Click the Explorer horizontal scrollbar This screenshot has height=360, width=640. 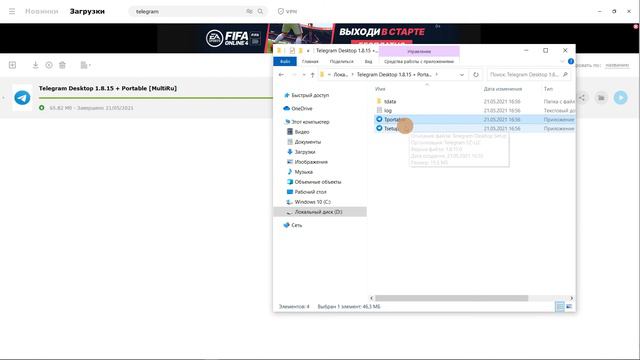[x=451, y=298]
